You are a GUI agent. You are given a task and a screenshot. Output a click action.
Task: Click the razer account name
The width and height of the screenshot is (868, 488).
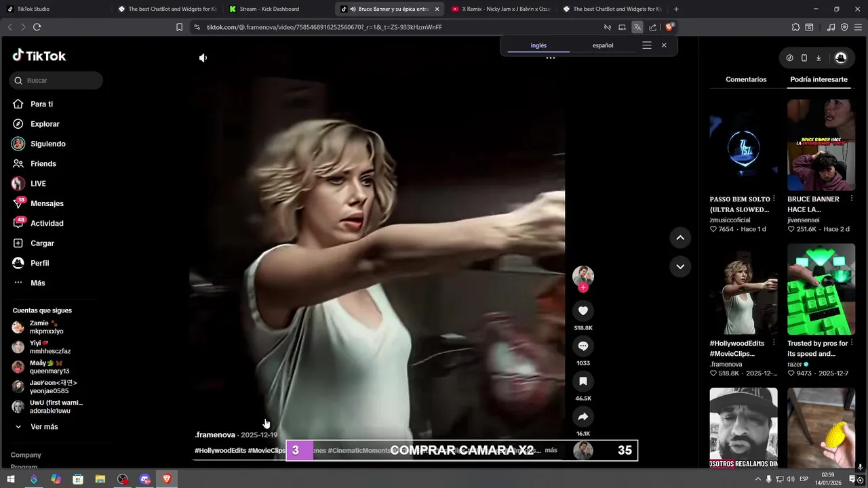tap(795, 365)
